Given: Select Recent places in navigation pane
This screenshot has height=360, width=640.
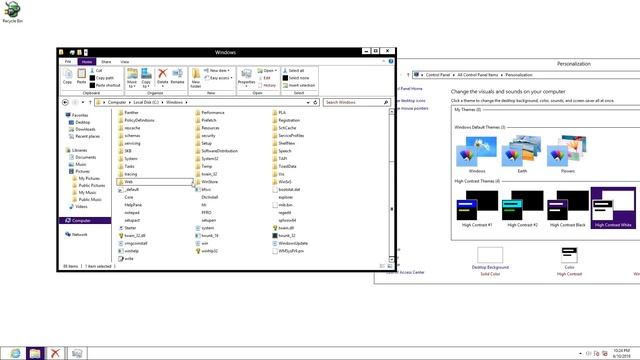Looking at the screenshot, I should coord(84,136).
